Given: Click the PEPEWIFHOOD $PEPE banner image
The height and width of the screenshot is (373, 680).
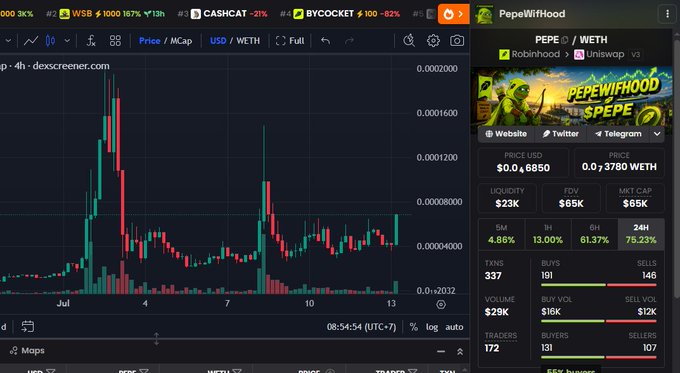Looking at the screenshot, I should 571,96.
